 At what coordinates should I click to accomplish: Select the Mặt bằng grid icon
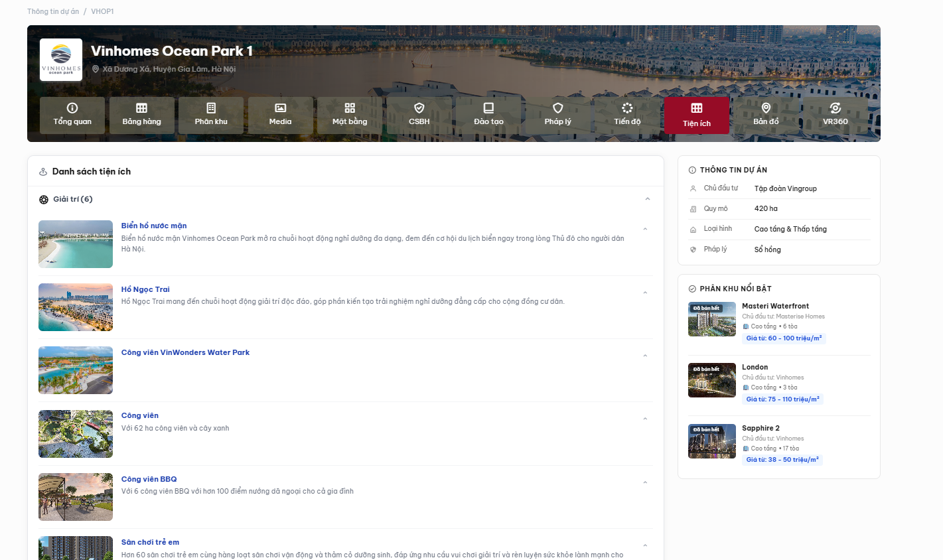[350, 108]
